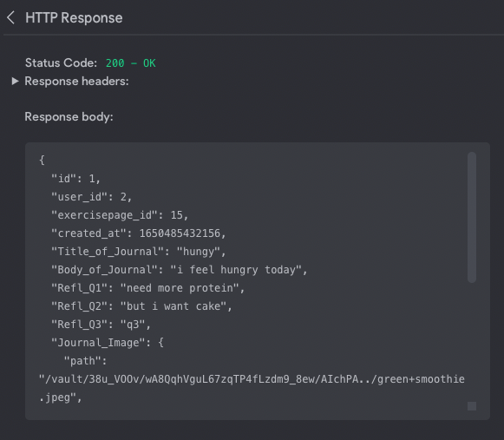Click the "user_id": 2 line
The image size is (504, 440).
pyautogui.click(x=92, y=197)
